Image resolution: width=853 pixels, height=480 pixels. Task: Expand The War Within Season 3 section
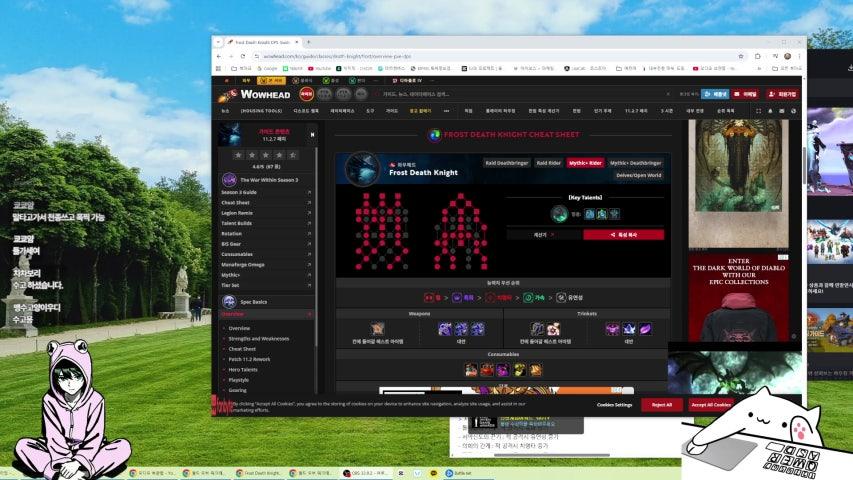point(265,180)
